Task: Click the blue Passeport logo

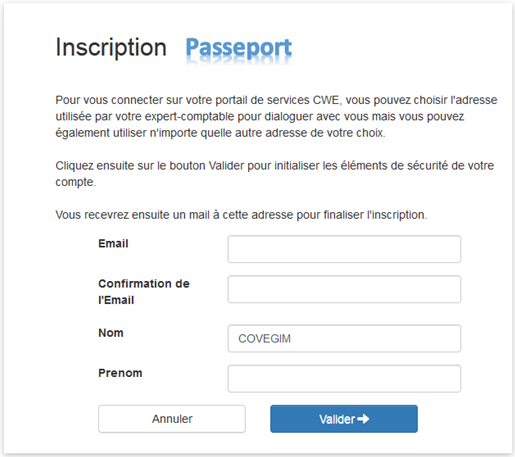Action: (x=239, y=48)
